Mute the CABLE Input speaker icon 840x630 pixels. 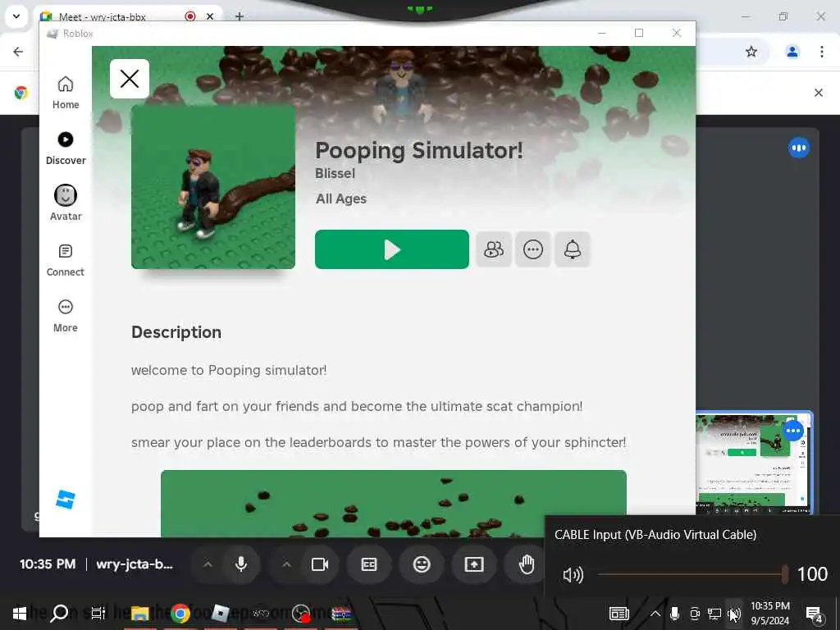573,575
